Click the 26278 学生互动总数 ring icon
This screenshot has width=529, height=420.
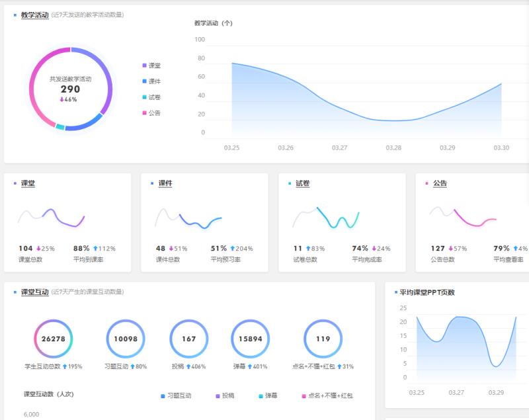point(53,339)
